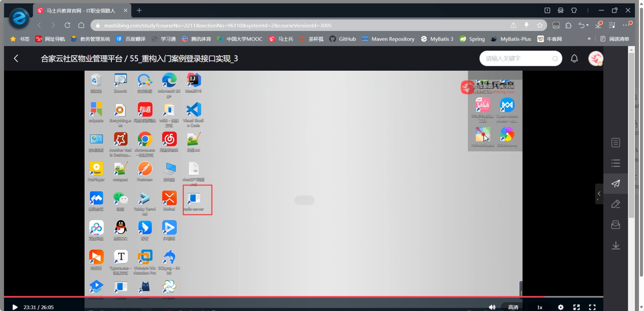Toggle fullscreen using the corner-brackets icon
The image size is (644, 311).
coord(592,307)
